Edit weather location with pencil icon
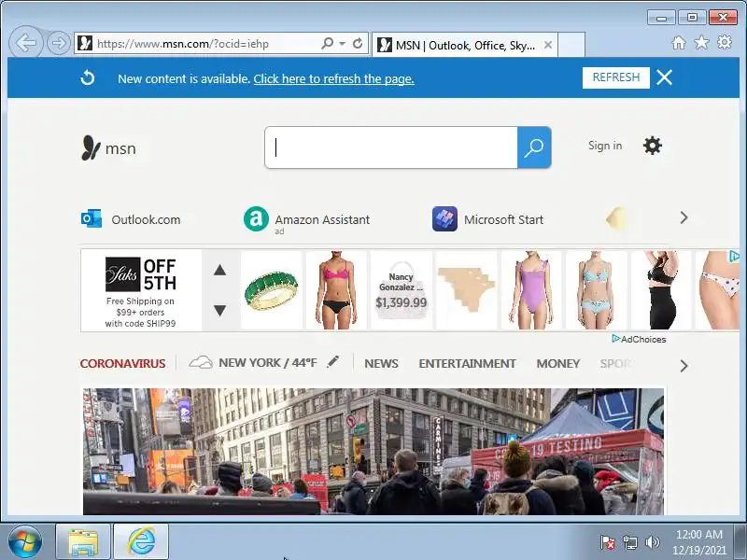Screen dimensions: 747x560 (333, 362)
